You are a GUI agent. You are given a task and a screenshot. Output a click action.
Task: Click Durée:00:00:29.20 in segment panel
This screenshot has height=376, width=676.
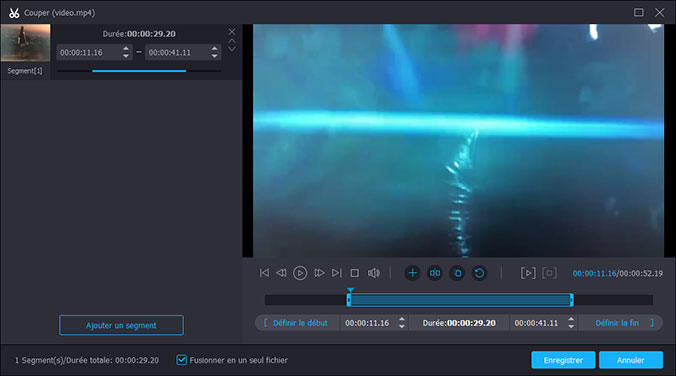click(139, 34)
